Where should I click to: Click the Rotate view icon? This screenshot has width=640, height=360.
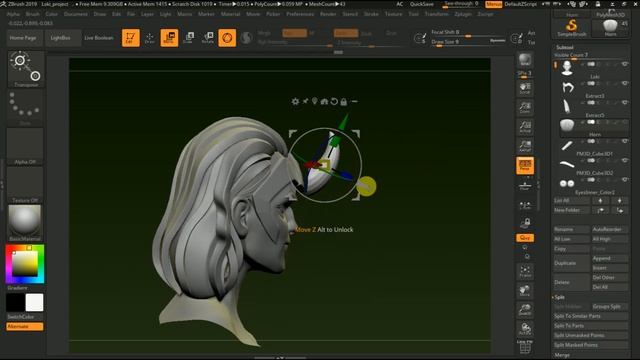tap(525, 329)
